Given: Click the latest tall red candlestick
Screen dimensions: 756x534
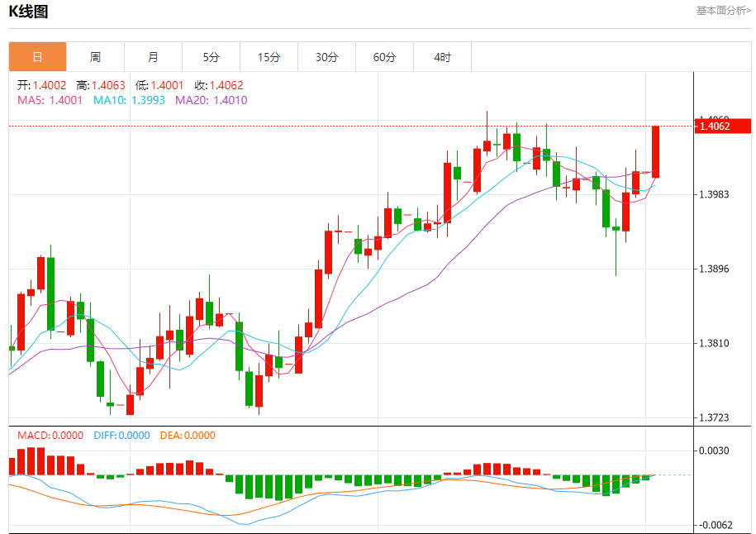Looking at the screenshot, I should 656,152.
